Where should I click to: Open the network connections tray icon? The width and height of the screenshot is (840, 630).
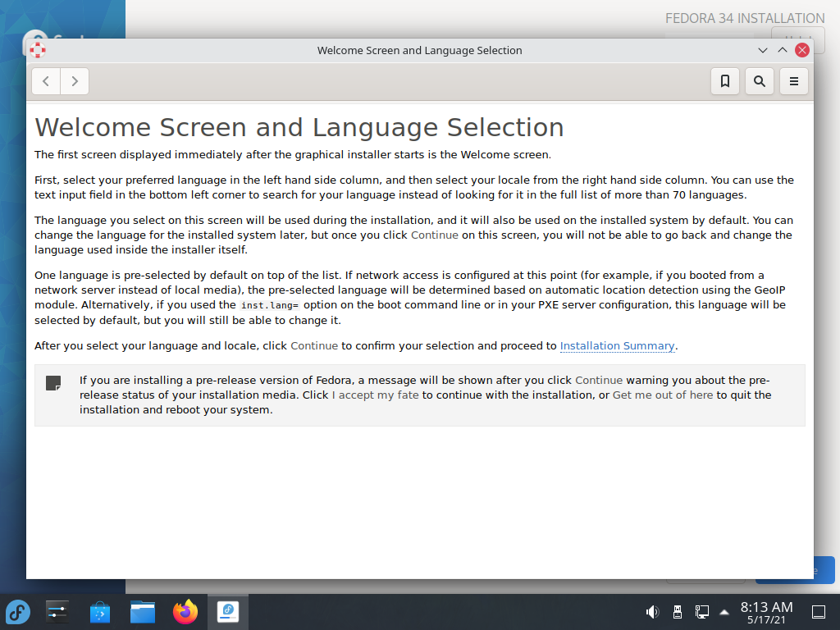[702, 612]
